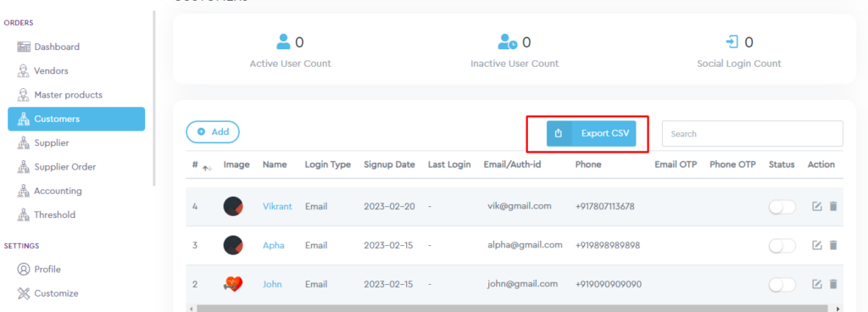868x312 pixels.
Task: Select Customers menu item
Action: tap(75, 119)
